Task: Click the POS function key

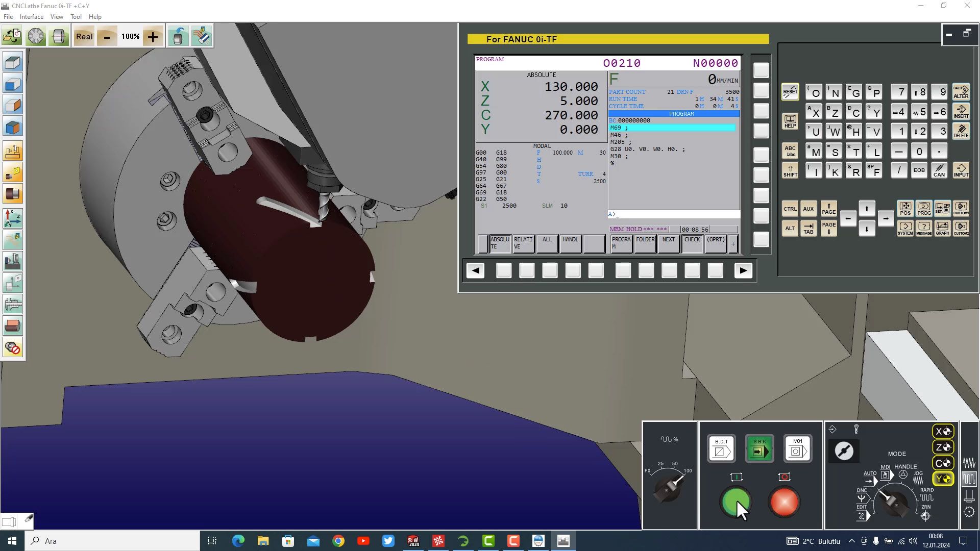Action: [x=905, y=208]
